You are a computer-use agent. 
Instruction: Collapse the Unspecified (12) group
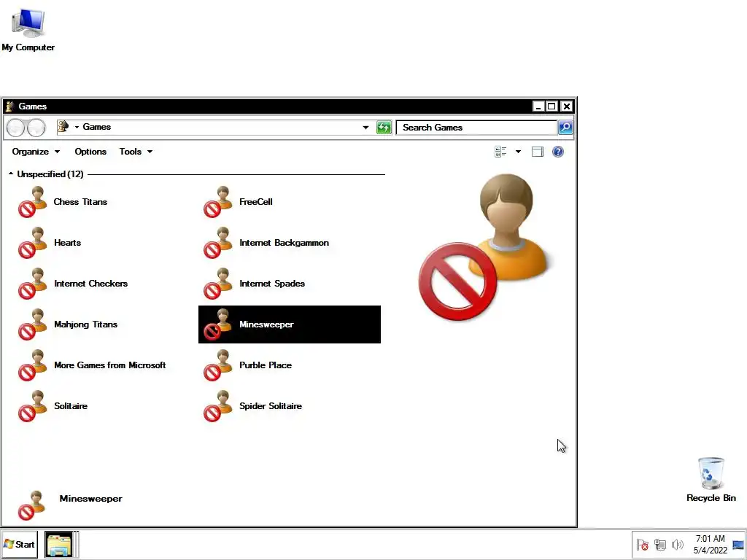[11, 174]
